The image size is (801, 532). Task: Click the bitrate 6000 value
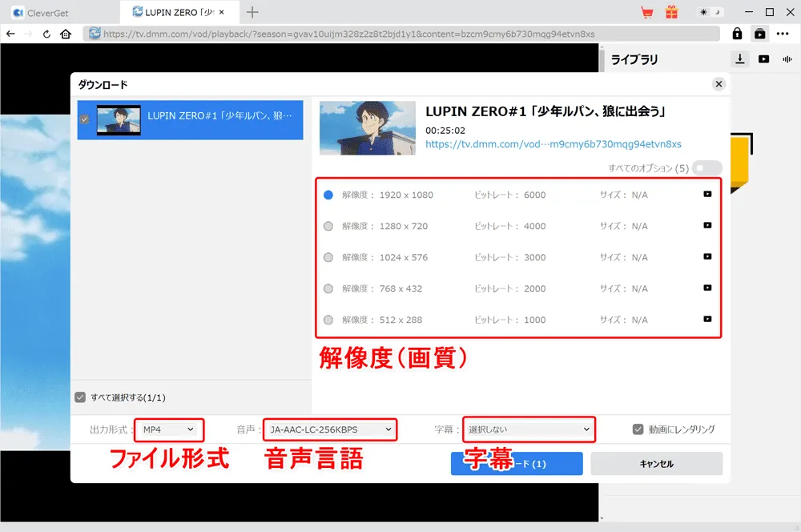[x=534, y=195]
